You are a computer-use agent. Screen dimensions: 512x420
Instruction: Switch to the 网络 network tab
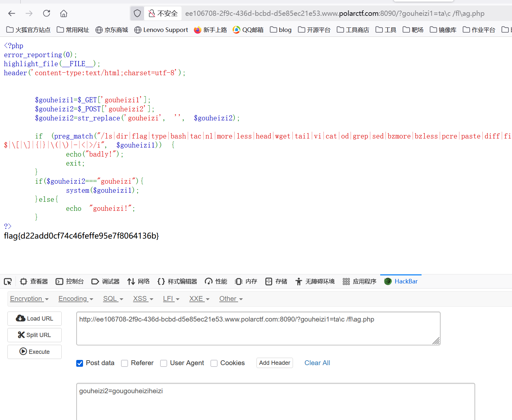[139, 282]
